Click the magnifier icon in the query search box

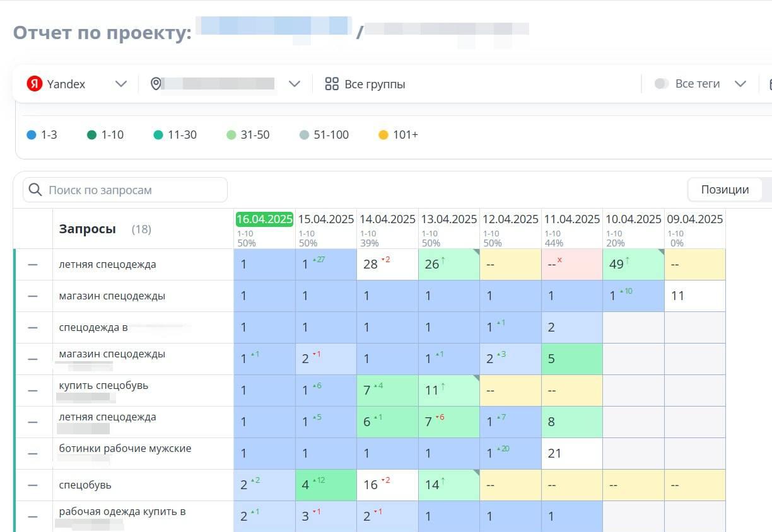(x=35, y=189)
